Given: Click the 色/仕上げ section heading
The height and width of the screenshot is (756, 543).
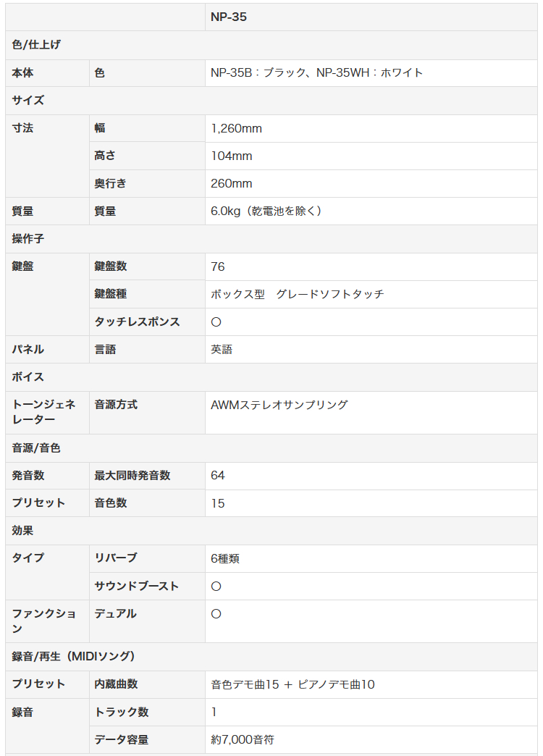Looking at the screenshot, I should point(36,45).
